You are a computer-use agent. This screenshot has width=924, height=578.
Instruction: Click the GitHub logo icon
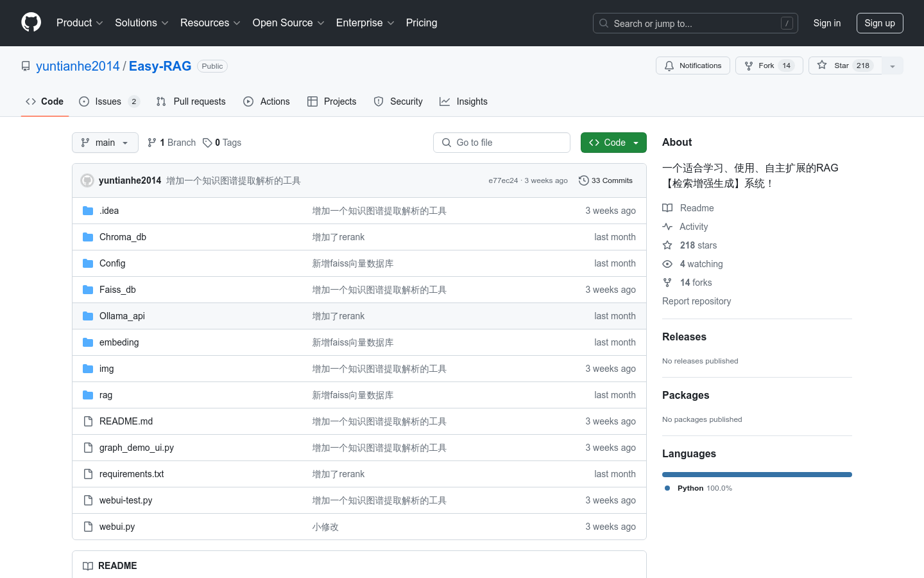coord(31,22)
